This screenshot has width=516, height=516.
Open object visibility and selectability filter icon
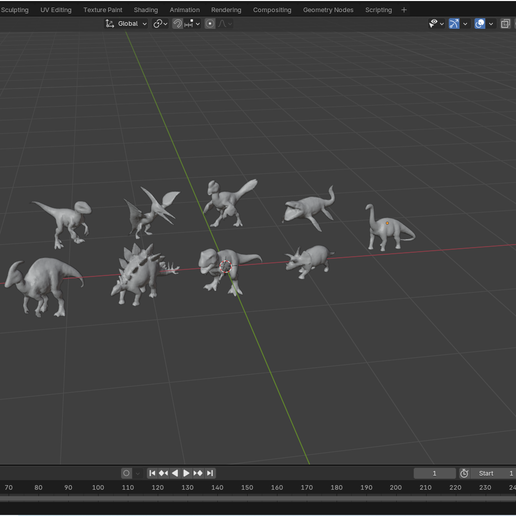[x=433, y=24]
